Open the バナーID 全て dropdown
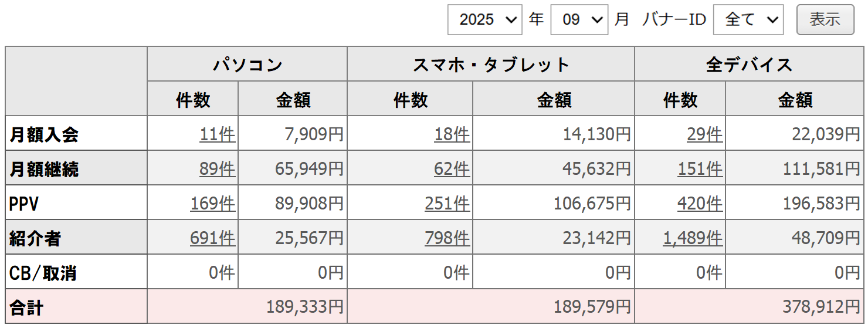The width and height of the screenshot is (868, 328). pyautogui.click(x=748, y=20)
